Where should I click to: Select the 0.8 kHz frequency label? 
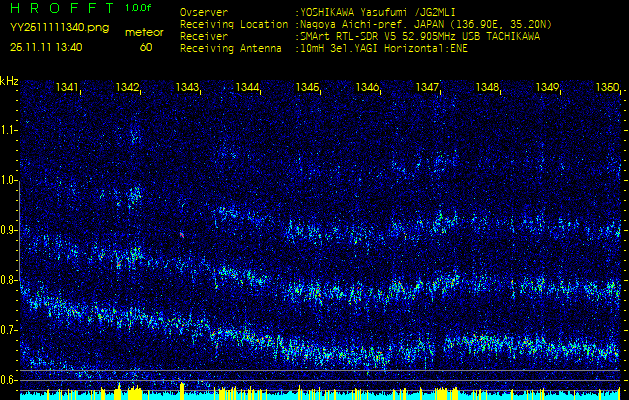[9, 279]
